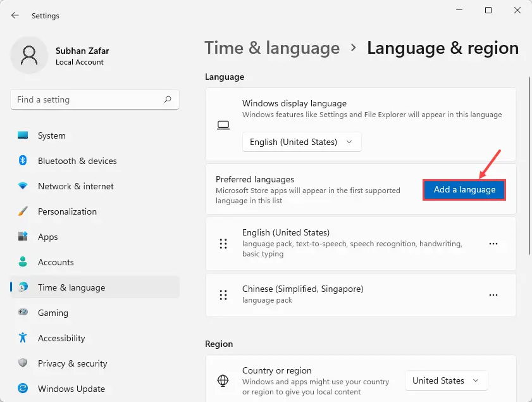This screenshot has height=402, width=532.
Task: Open Bluetooth & devices settings
Action: (x=95, y=161)
